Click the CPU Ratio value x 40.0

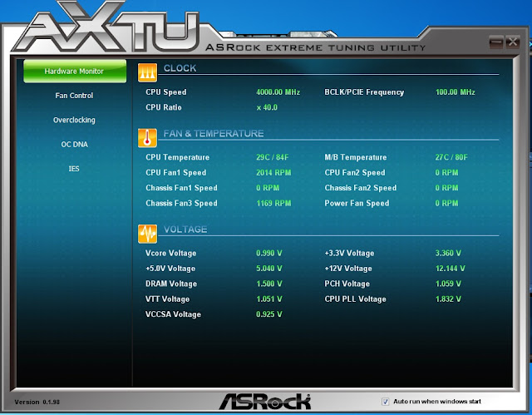tap(267, 107)
